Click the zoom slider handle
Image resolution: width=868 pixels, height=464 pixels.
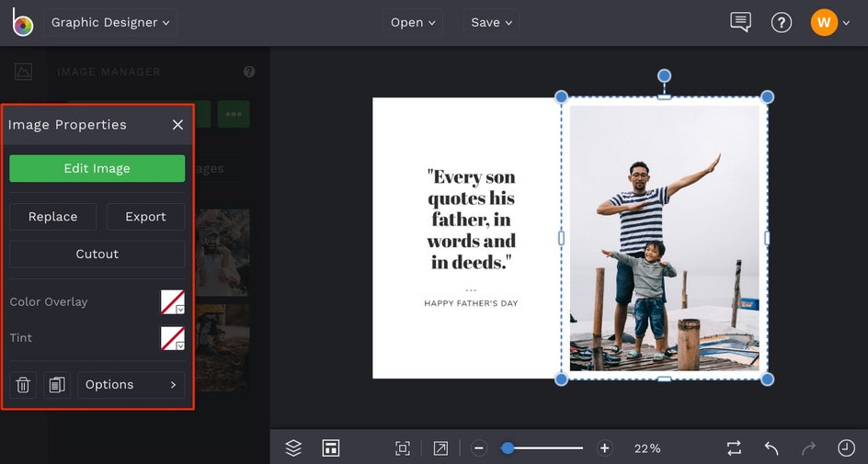[508, 448]
